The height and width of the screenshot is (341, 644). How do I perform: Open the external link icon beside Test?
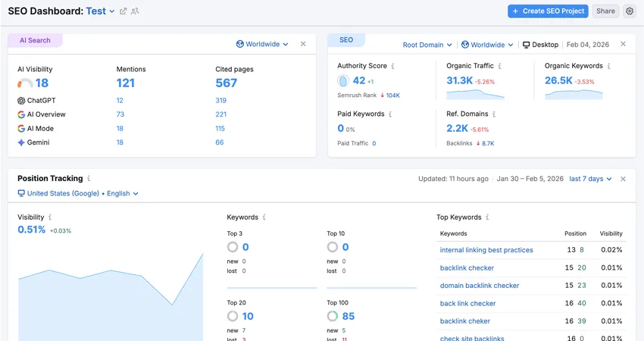point(123,11)
